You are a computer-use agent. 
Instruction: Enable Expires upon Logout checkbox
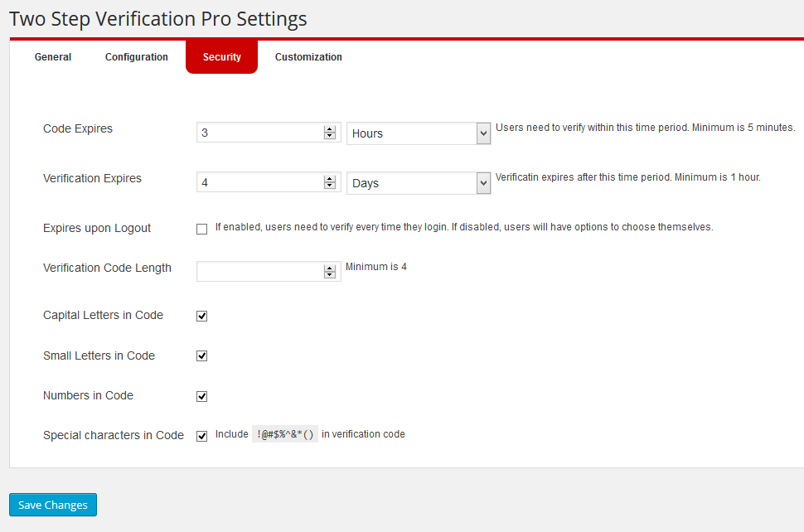click(202, 229)
